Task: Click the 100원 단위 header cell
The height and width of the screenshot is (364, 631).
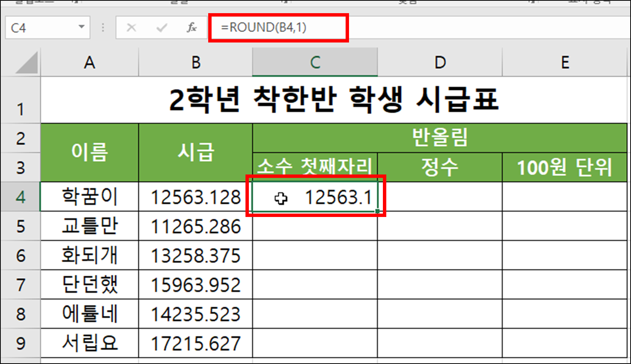Action: tap(565, 167)
